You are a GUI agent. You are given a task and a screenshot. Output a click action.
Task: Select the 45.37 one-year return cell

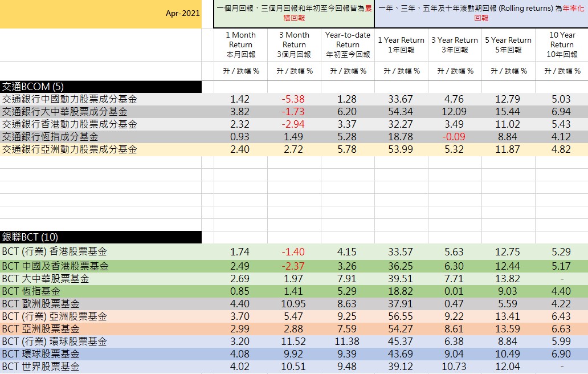(401, 342)
